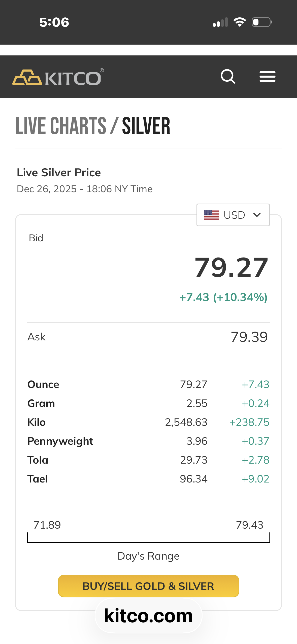297x644 pixels.
Task: Tap the US flag icon
Action: [x=211, y=215]
